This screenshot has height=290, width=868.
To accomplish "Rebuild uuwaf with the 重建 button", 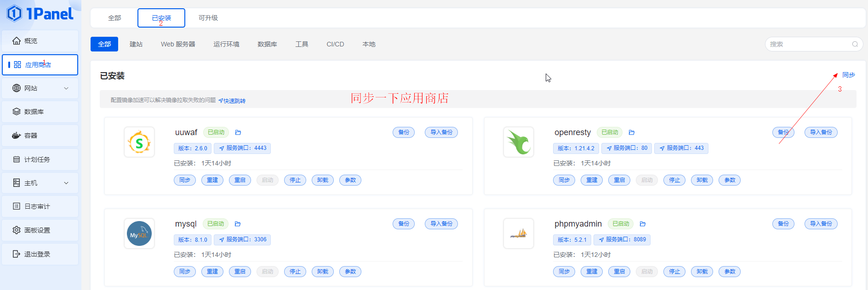I will [x=212, y=180].
